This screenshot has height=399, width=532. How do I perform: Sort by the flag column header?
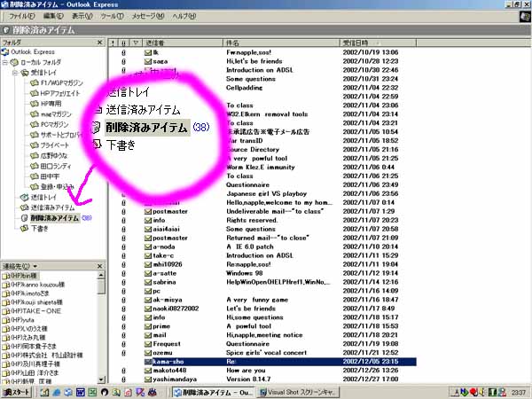click(x=136, y=43)
